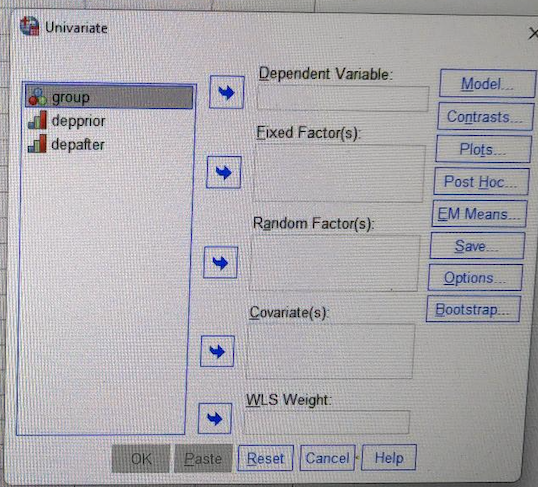
Task: Click the greyed-out OK button
Action: coord(141,459)
